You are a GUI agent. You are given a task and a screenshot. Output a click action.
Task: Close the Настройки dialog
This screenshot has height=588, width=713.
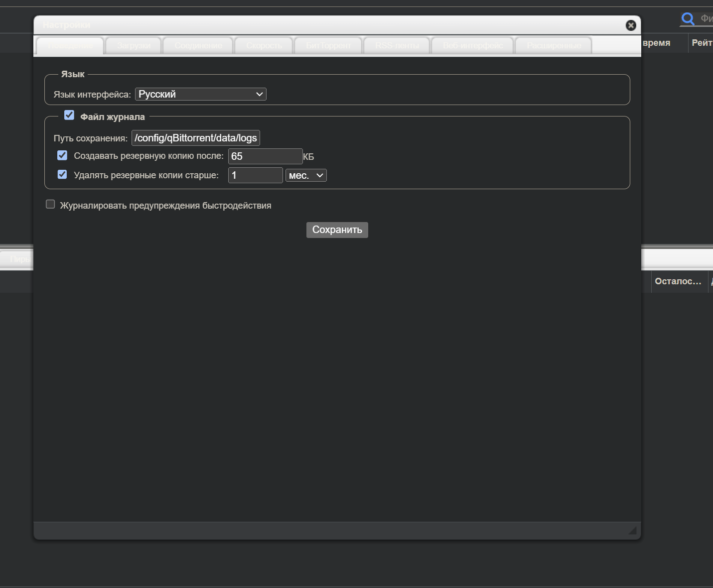click(x=631, y=25)
